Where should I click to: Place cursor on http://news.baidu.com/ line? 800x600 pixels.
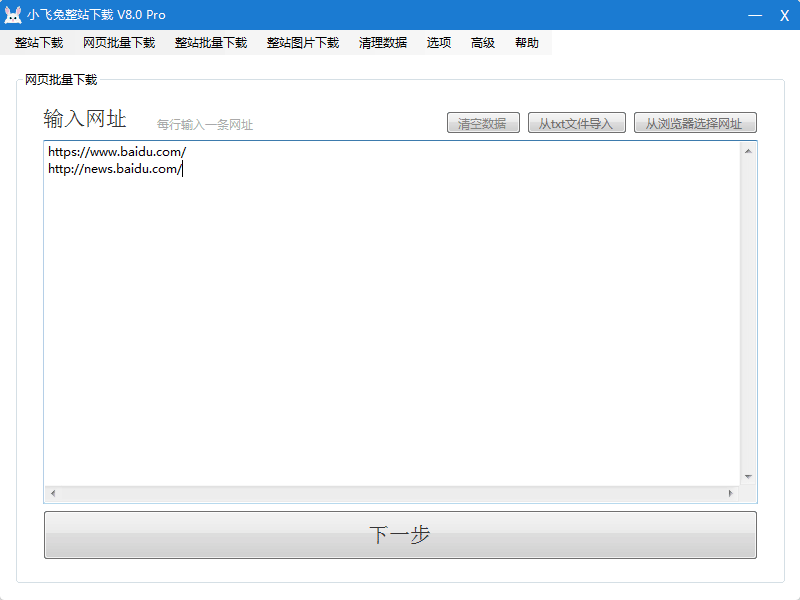click(x=115, y=169)
